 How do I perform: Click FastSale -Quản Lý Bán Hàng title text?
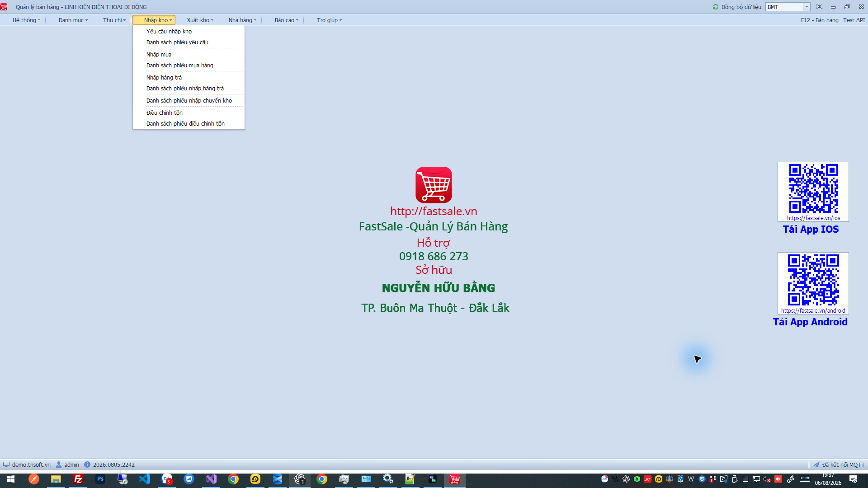(x=433, y=226)
